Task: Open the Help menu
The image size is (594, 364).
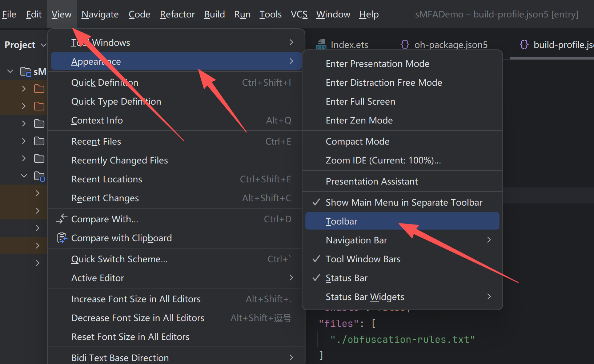Action: (x=369, y=14)
